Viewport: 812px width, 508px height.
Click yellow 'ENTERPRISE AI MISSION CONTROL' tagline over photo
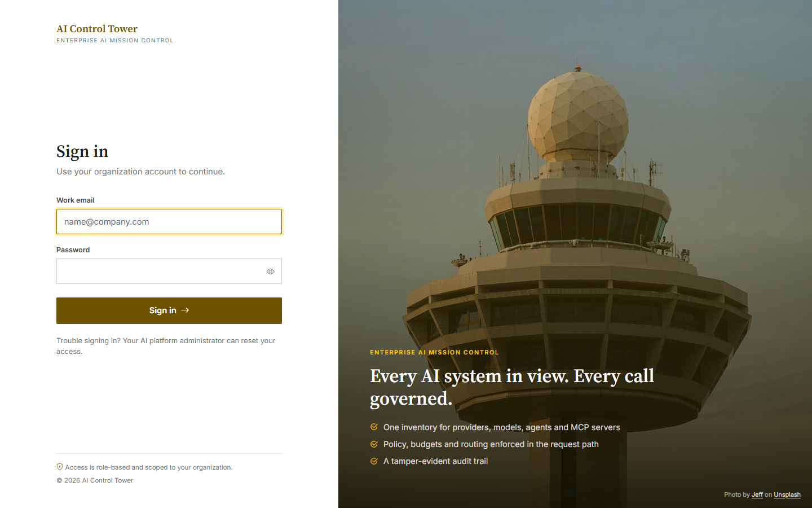434,352
